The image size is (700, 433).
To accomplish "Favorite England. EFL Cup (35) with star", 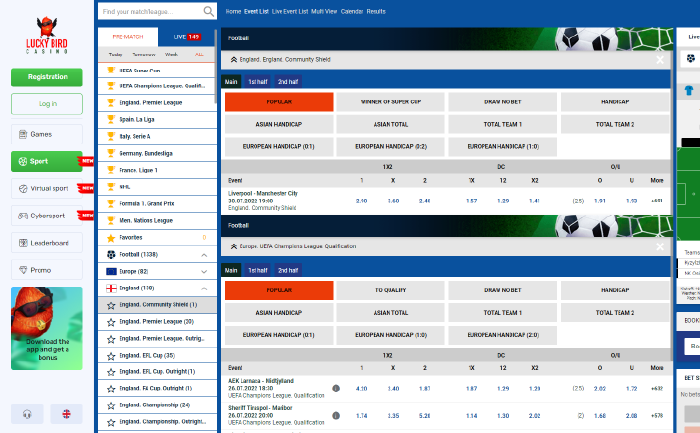I will pyautogui.click(x=111, y=356).
